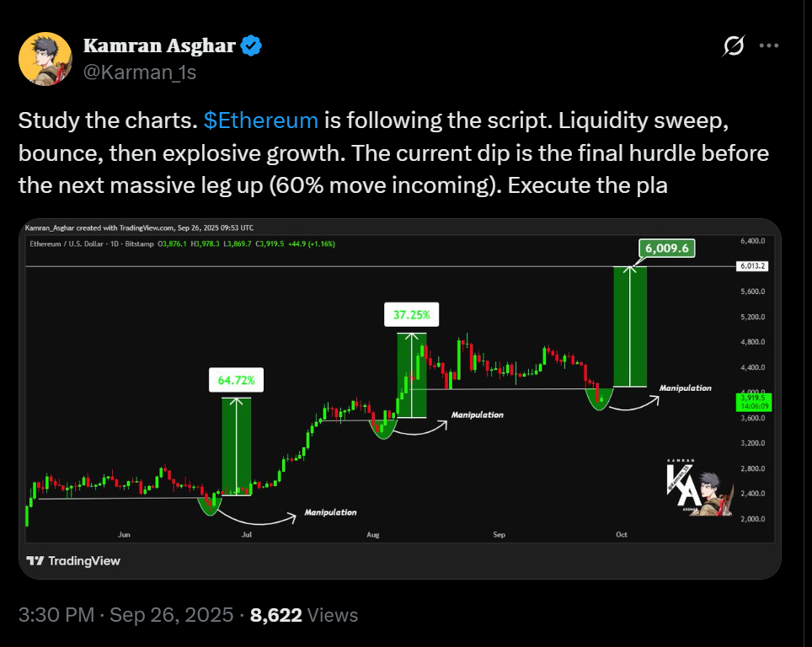
Task: Click the TradingView logo below the chart
Action: pyautogui.click(x=73, y=560)
